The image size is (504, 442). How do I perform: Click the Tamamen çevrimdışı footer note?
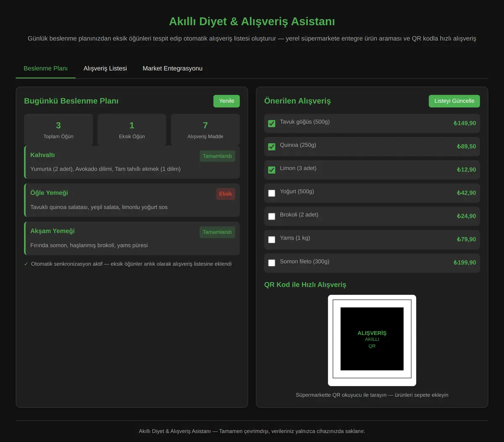(x=252, y=431)
